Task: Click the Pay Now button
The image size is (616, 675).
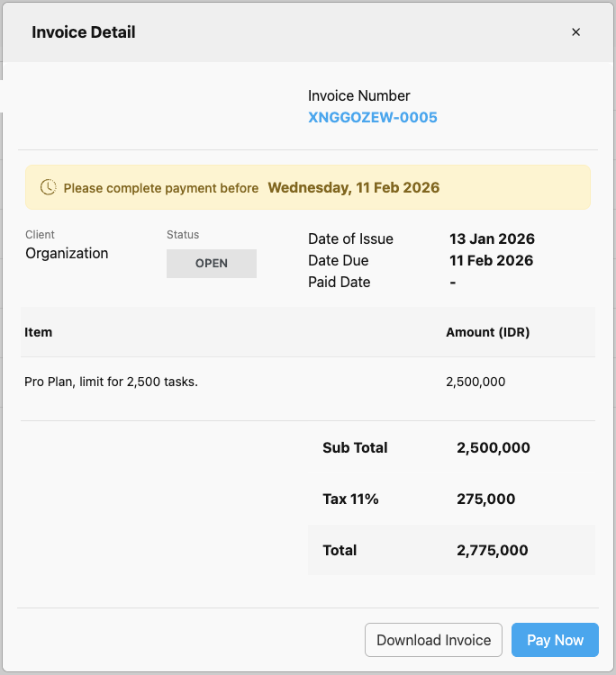Action: (x=555, y=640)
